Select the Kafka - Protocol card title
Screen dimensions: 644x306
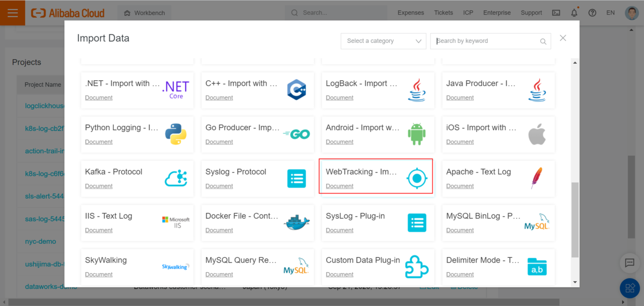[114, 172]
